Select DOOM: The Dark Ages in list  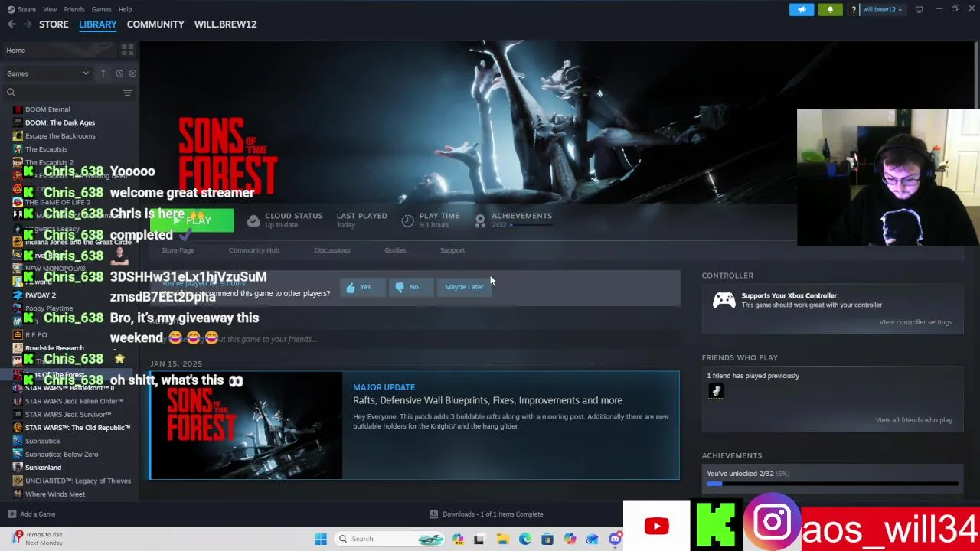[60, 122]
